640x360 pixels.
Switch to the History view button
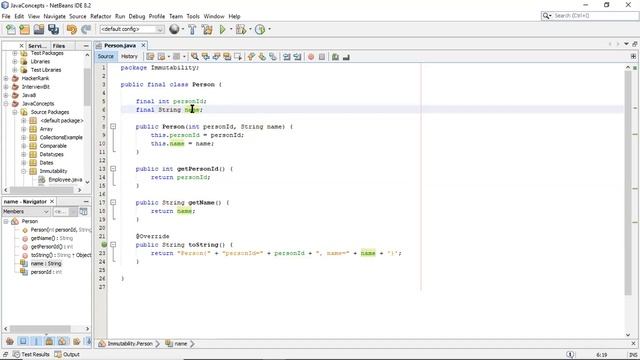tap(129, 56)
